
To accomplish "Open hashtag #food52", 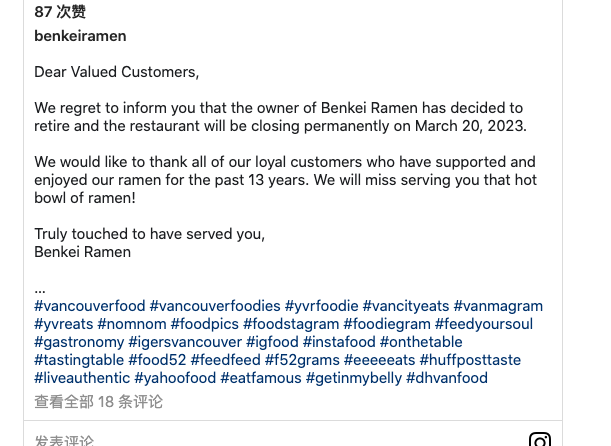I will [x=157, y=360].
